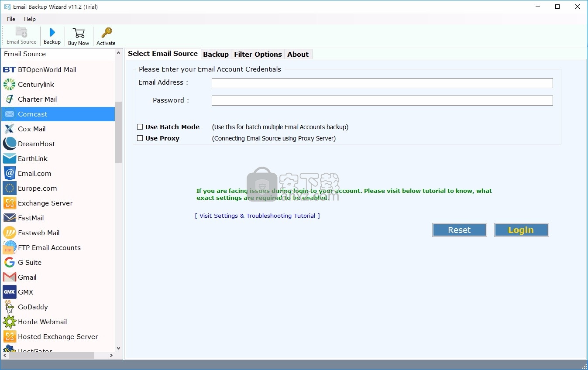Open Visit Settings & Troubleshooting Tutorial link
The width and height of the screenshot is (588, 370).
coord(257,216)
